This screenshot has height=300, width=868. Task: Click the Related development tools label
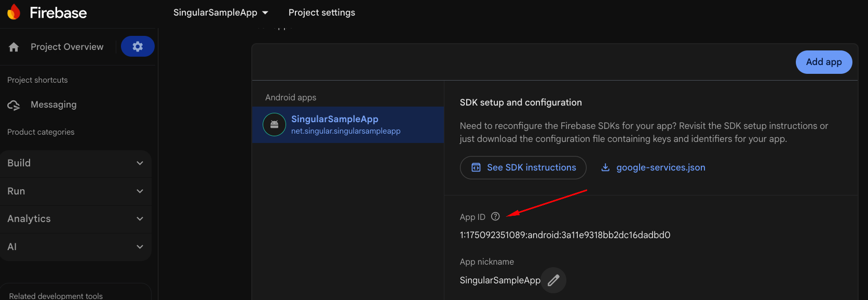[56, 296]
